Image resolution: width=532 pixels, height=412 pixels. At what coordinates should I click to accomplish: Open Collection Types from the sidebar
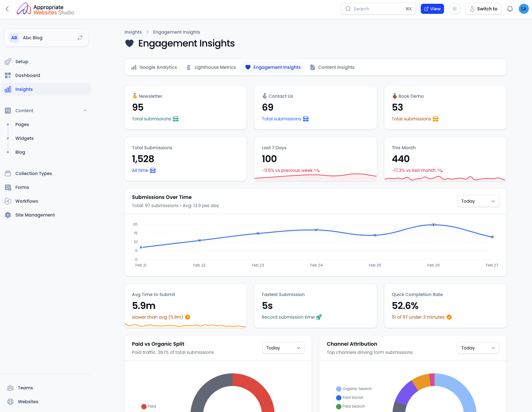pyautogui.click(x=33, y=173)
